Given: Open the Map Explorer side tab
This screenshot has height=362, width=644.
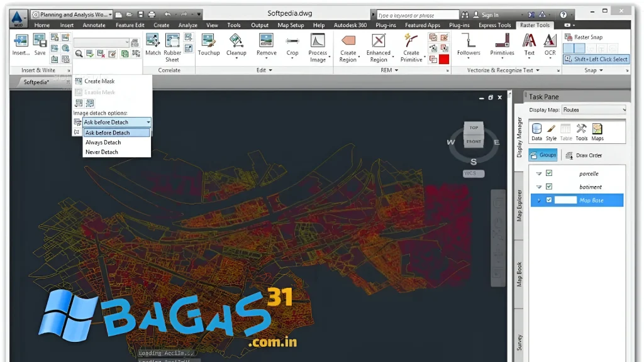Looking at the screenshot, I should pyautogui.click(x=519, y=206).
